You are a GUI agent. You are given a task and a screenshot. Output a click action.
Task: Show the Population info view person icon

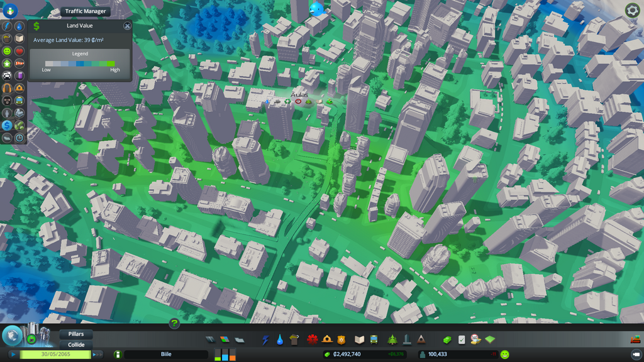tap(7, 113)
